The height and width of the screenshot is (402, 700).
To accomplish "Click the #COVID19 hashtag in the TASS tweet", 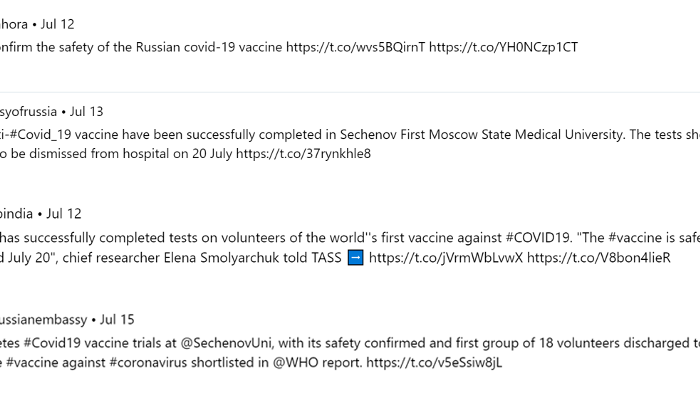I will (538, 238).
